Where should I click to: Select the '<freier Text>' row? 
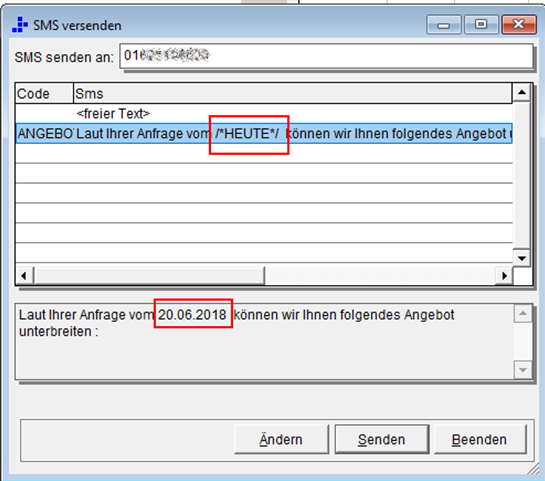tap(264, 113)
